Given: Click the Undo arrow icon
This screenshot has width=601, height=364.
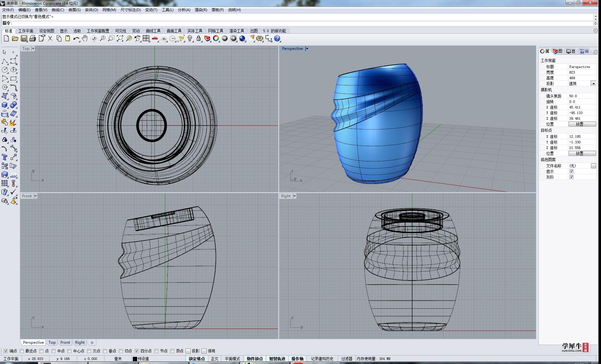Looking at the screenshot, I should 76,39.
